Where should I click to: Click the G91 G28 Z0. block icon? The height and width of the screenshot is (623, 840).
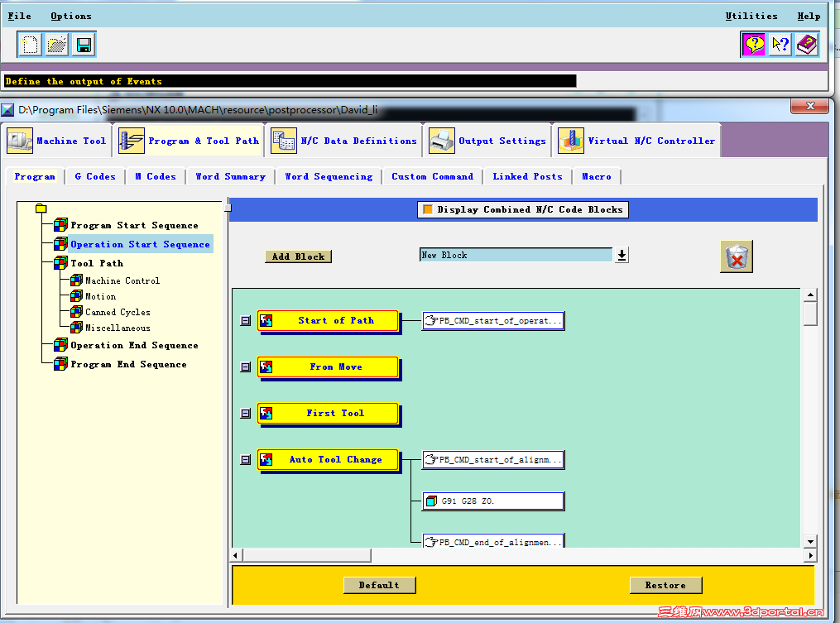tap(431, 501)
